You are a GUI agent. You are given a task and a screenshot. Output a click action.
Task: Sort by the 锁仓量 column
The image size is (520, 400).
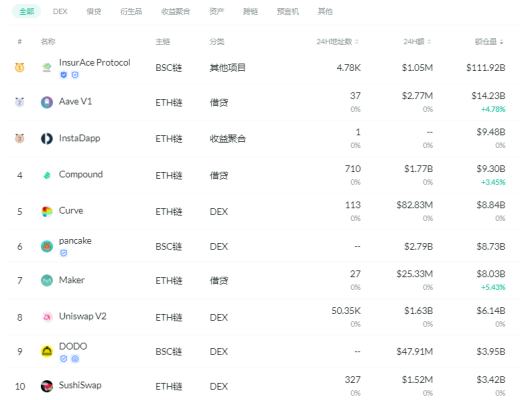point(489,42)
